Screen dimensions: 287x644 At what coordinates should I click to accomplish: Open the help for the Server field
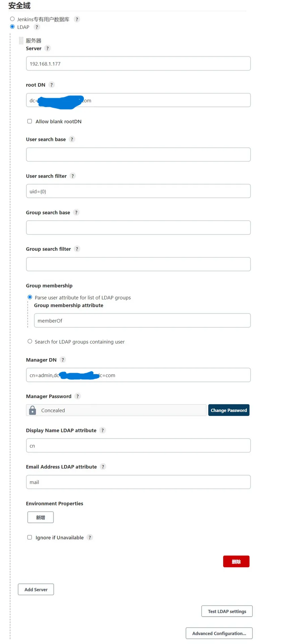47,48
